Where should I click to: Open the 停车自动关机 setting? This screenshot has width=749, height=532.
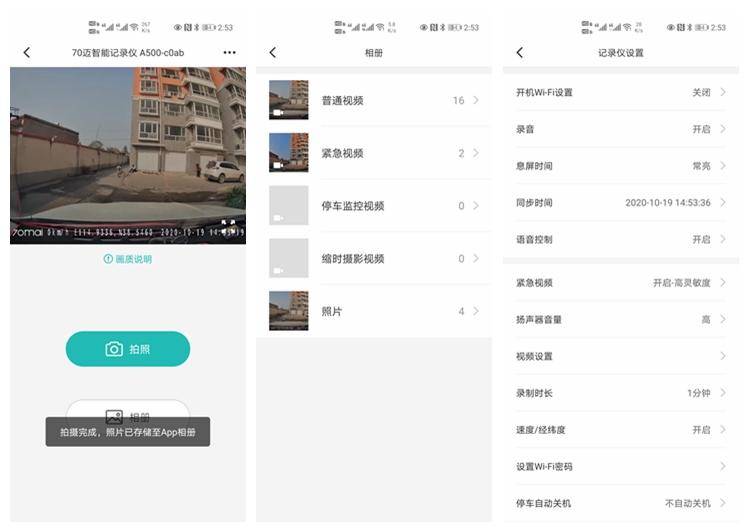pos(621,503)
